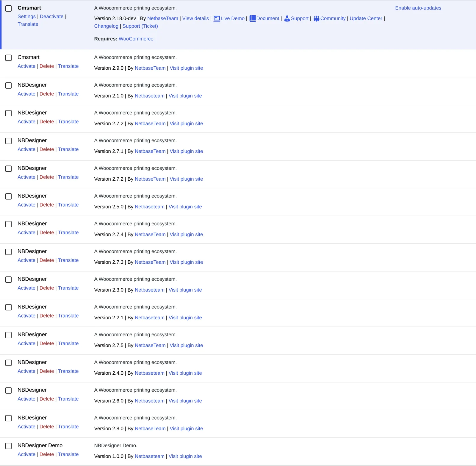
Task: Open NetbaseTeam author link for Cmsmart 2.18.0-dev
Action: (x=162, y=18)
